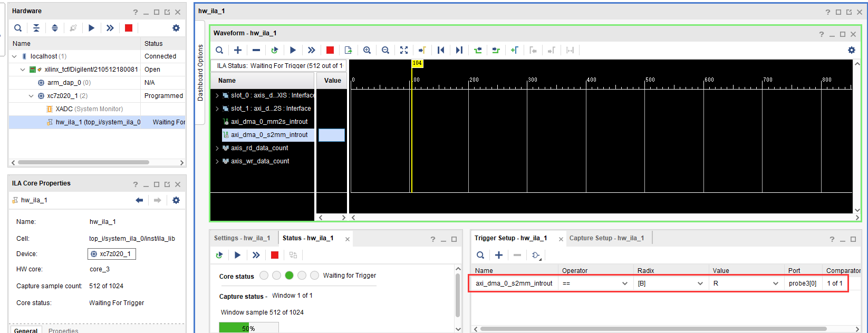Open Waveform settings gear icon
The image size is (868, 333).
tap(852, 50)
